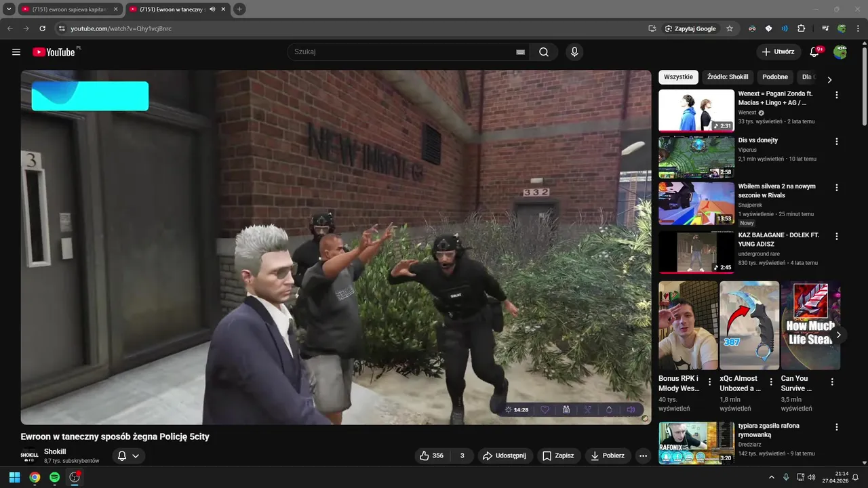Click the search magnifier button
This screenshot has width=868, height=488.
coord(544,52)
